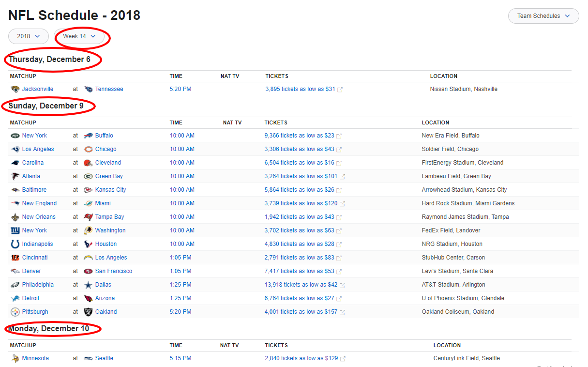This screenshot has height=367, width=588.
Task: Click the 'Monday, December 10' date heading
Action: click(49, 329)
